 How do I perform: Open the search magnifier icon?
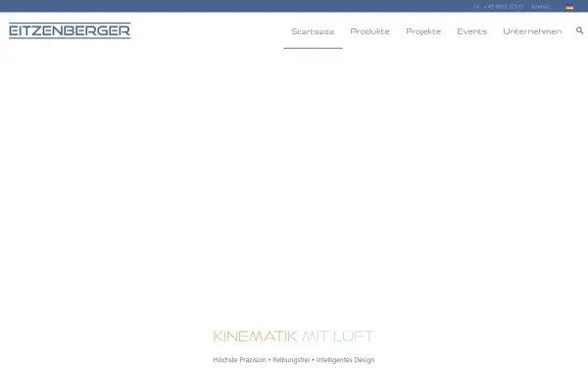[579, 30]
